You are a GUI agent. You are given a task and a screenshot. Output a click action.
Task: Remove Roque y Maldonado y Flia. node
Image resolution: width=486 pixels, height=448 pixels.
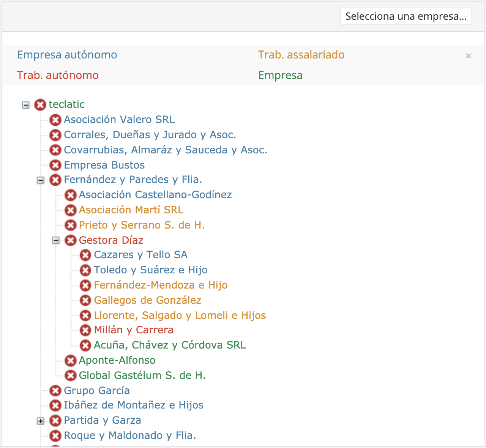tap(55, 436)
